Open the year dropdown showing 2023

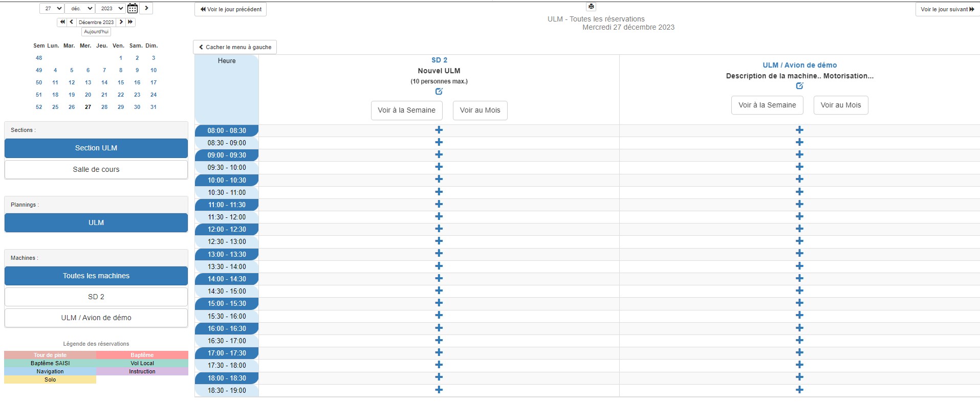[x=111, y=8]
